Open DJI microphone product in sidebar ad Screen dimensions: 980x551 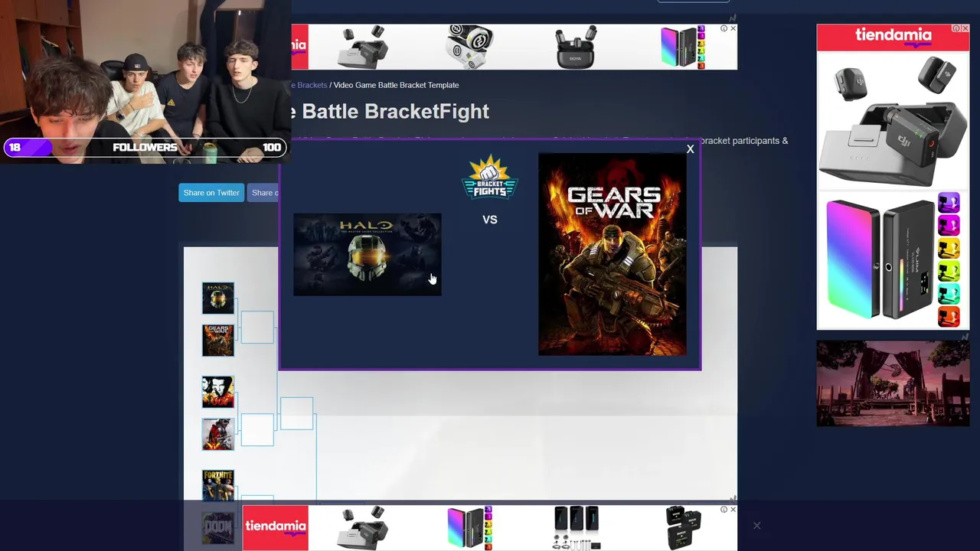[893, 122]
